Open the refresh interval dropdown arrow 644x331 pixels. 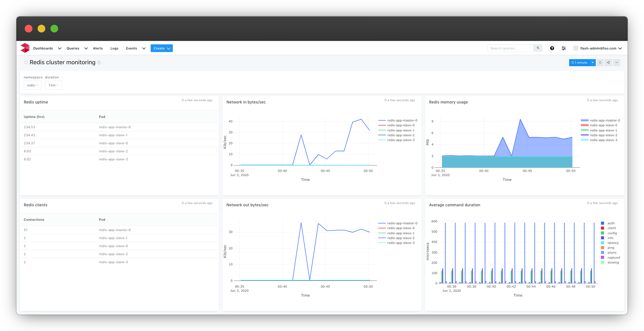593,63
